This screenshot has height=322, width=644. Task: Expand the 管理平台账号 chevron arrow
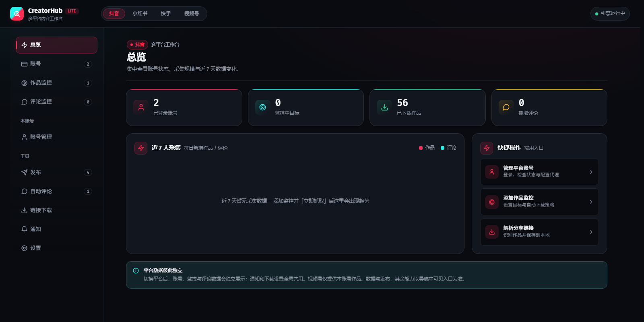[x=591, y=172]
